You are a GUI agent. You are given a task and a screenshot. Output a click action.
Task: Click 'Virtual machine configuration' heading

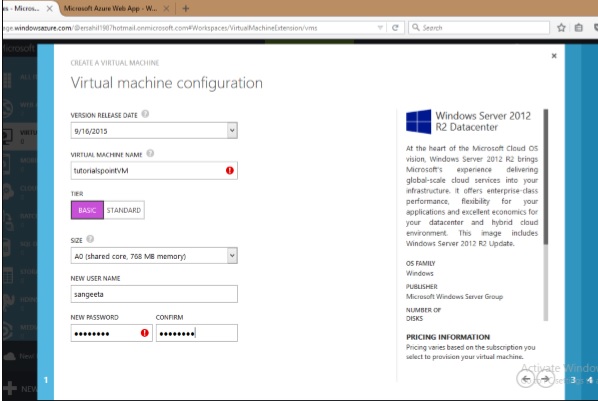(167, 83)
